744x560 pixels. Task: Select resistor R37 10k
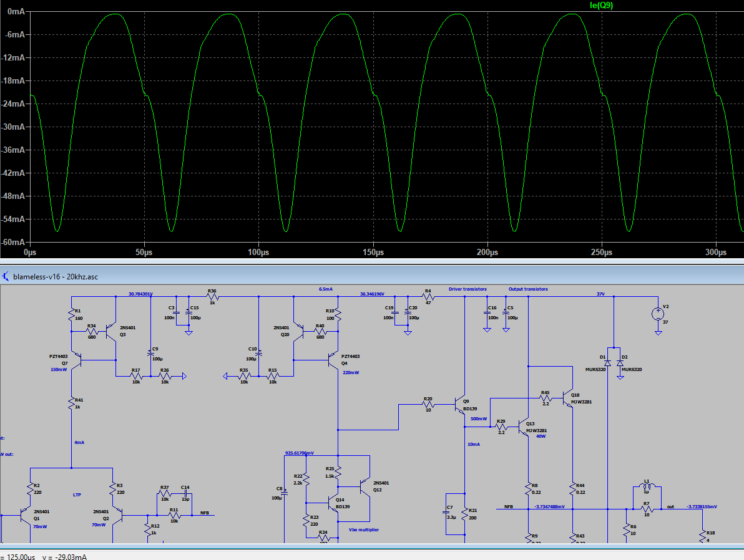(165, 493)
